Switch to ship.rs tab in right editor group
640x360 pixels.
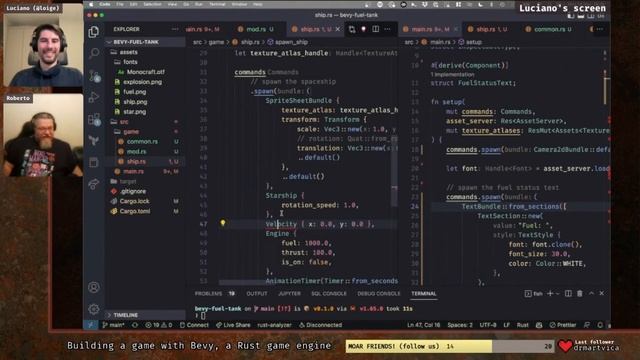click(x=491, y=29)
